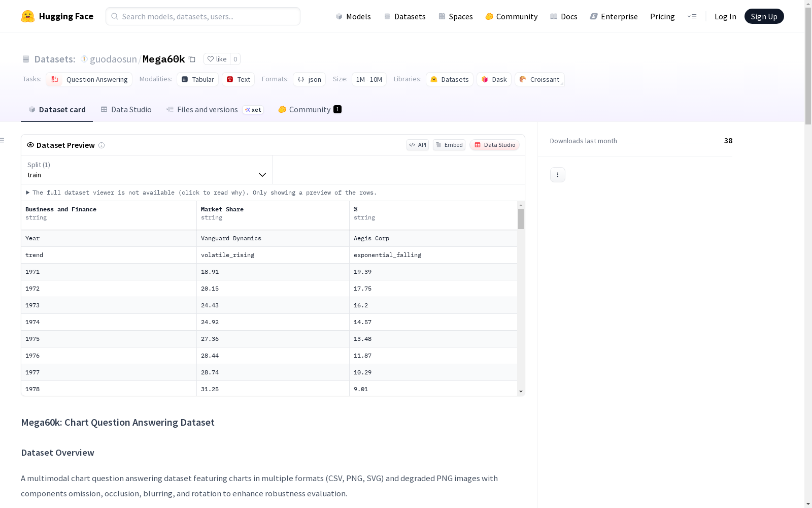Select the Vanguard Dynamics cell
The width and height of the screenshot is (812, 508).
[x=273, y=238]
